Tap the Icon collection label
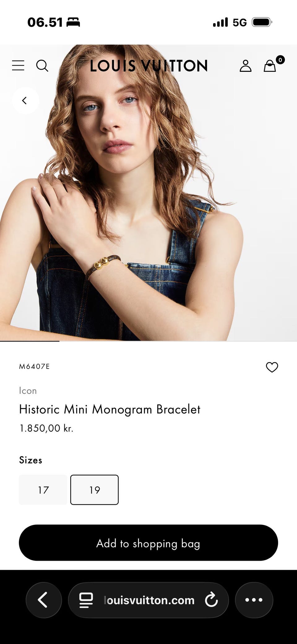 point(28,391)
